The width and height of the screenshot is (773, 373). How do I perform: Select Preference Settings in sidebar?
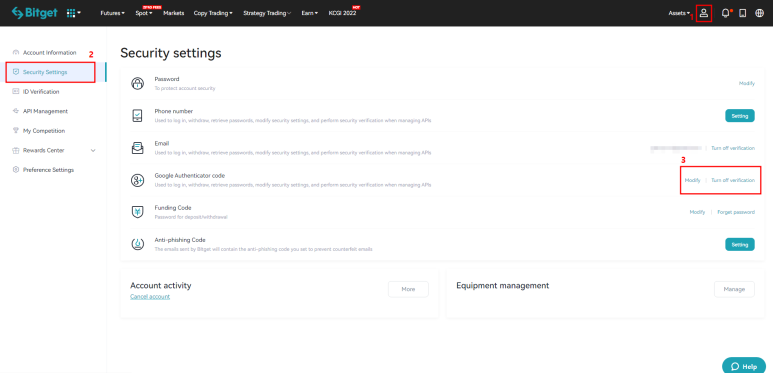[x=48, y=170]
